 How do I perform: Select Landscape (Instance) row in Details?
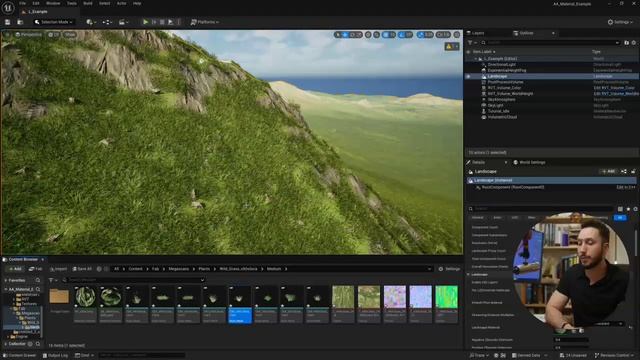pos(551,180)
